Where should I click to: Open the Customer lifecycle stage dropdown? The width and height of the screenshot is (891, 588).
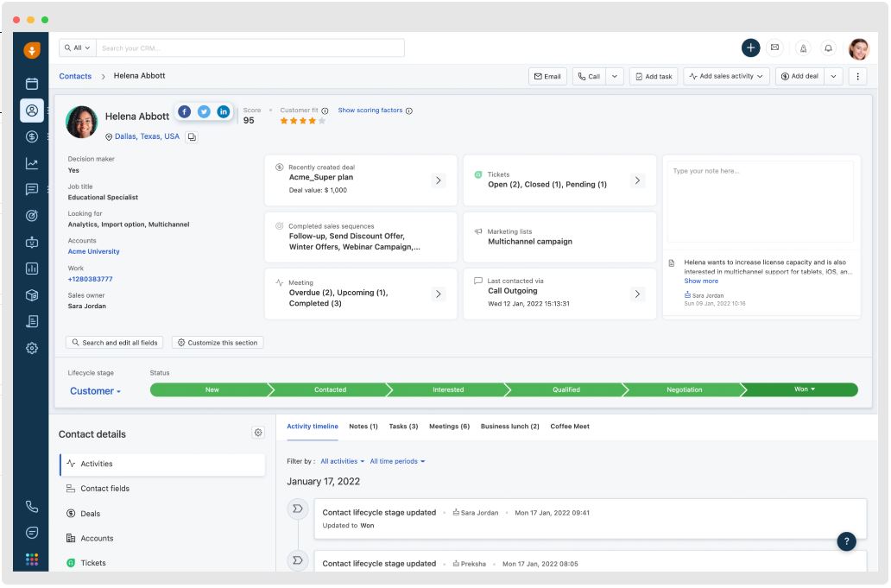[x=95, y=391]
